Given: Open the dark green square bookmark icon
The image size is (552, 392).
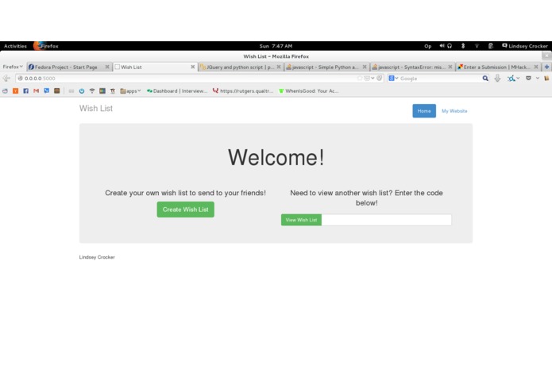Looking at the screenshot, I should click(102, 91).
